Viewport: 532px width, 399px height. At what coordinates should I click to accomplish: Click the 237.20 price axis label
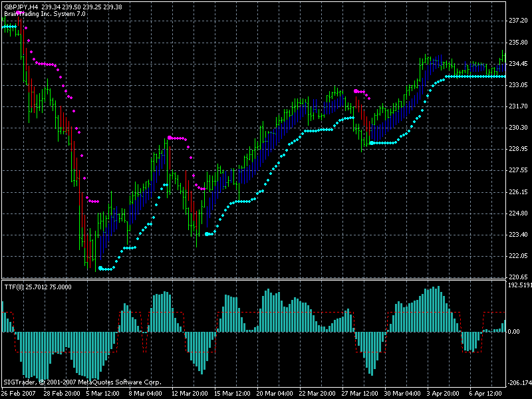coord(517,21)
